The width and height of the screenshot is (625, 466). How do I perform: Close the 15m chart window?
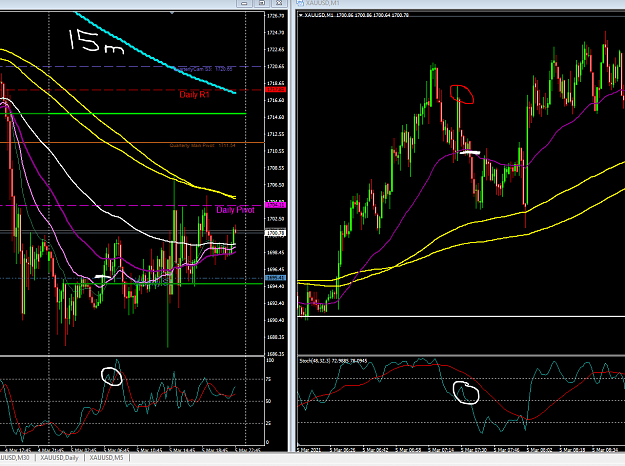coord(279,3)
